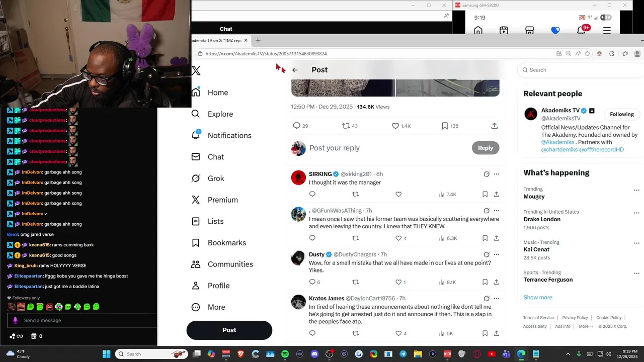Open Grok explain icon on SIRKING's reply
The width and height of the screenshot is (644, 362).
487,174
